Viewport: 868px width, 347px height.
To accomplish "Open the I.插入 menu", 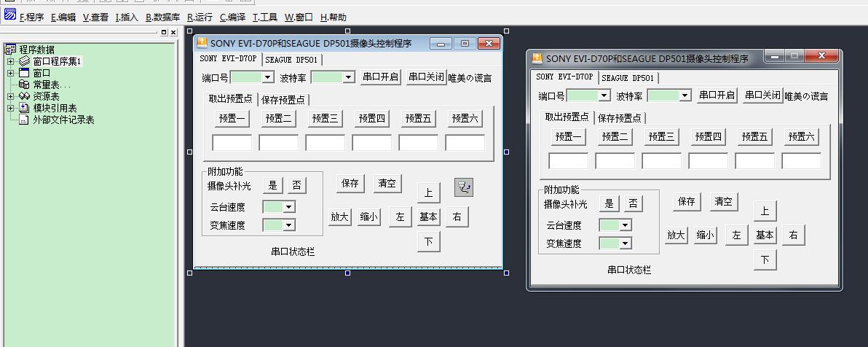I will point(127,17).
